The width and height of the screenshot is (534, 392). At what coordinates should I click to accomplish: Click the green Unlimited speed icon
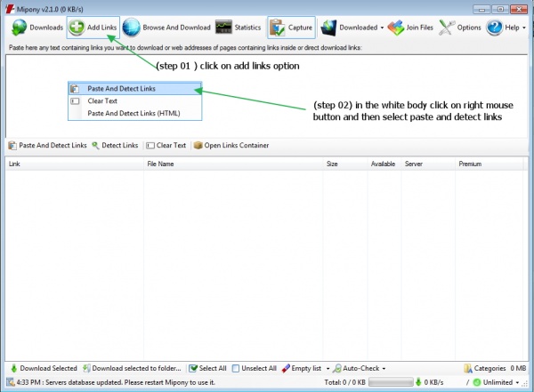click(477, 382)
